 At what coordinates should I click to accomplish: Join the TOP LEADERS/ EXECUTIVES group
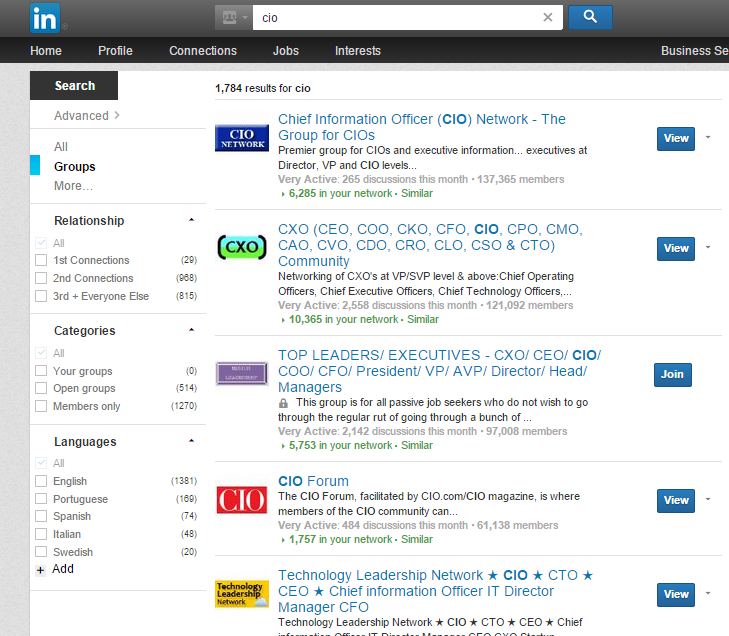[672, 374]
